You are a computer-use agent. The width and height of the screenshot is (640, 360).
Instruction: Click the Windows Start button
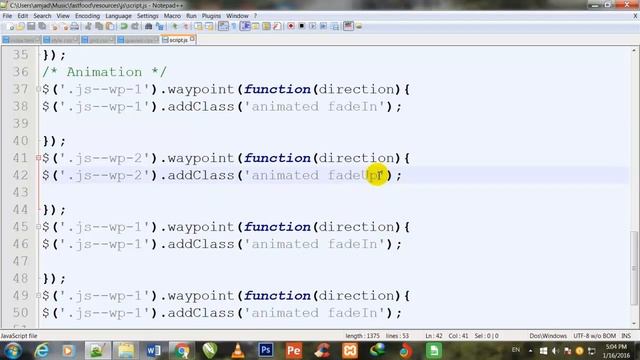(13, 350)
